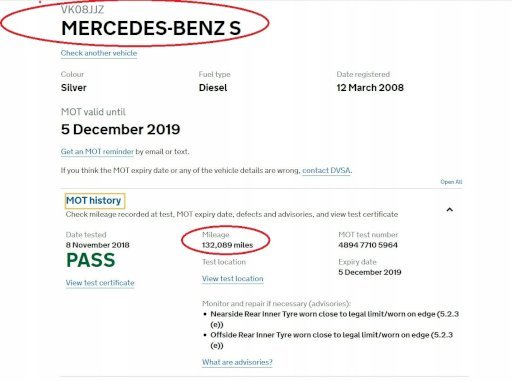Click the Nearside Rear Inner Tyre advisory

(x=334, y=319)
